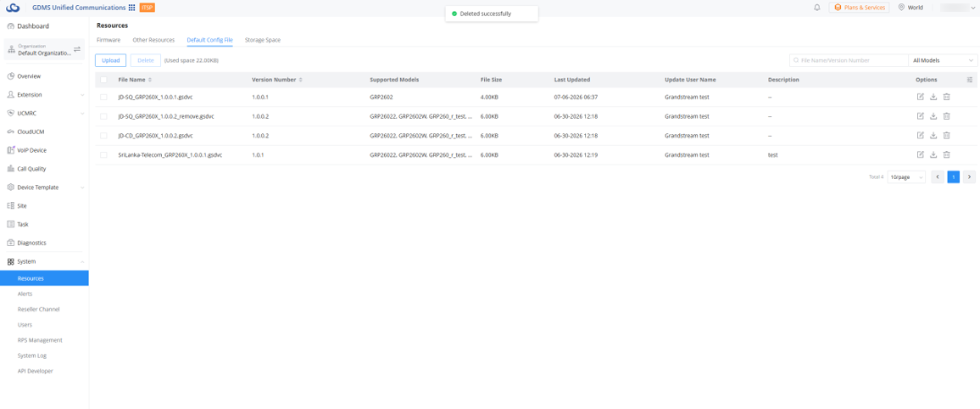The height and width of the screenshot is (409, 980).
Task: Edit the SriLanka-Telecom_GRP260X_1.0.0.1.gsdvc file
Action: point(920,154)
